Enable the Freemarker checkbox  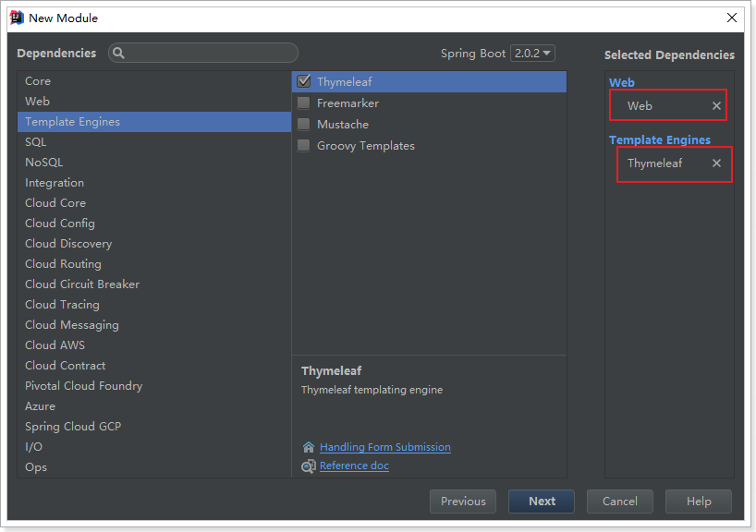click(304, 103)
